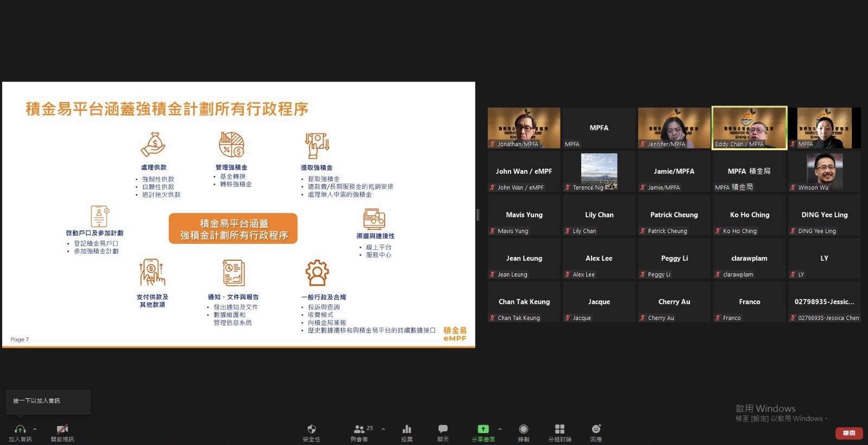
Task: Click the orange 積金易平台涵蓋 center box
Action: coord(233,229)
